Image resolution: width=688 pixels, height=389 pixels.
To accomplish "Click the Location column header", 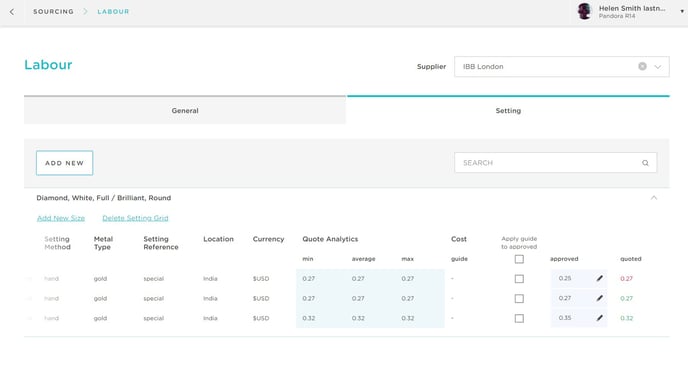I will (x=218, y=239).
